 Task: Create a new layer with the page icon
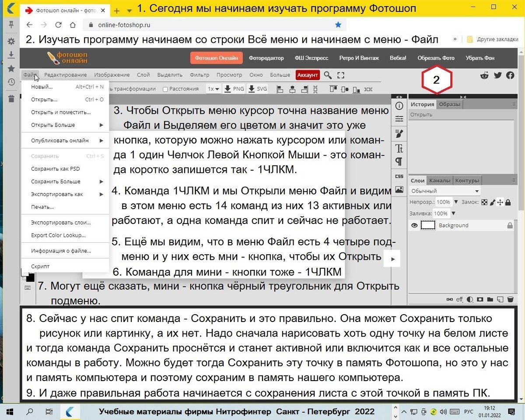click(x=500, y=300)
